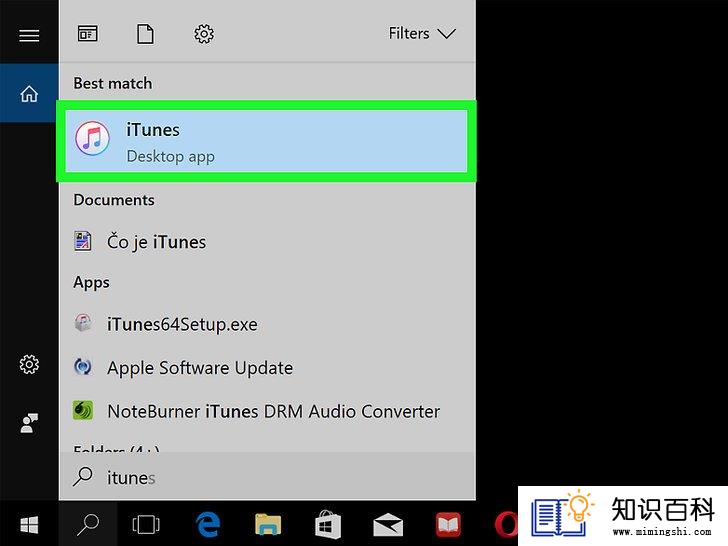Open Task View on taskbar
Screen dimensions: 728x546
tap(146, 525)
